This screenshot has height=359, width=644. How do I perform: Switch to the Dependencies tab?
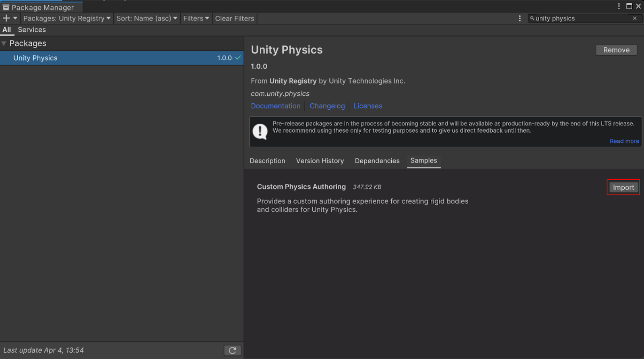(377, 161)
